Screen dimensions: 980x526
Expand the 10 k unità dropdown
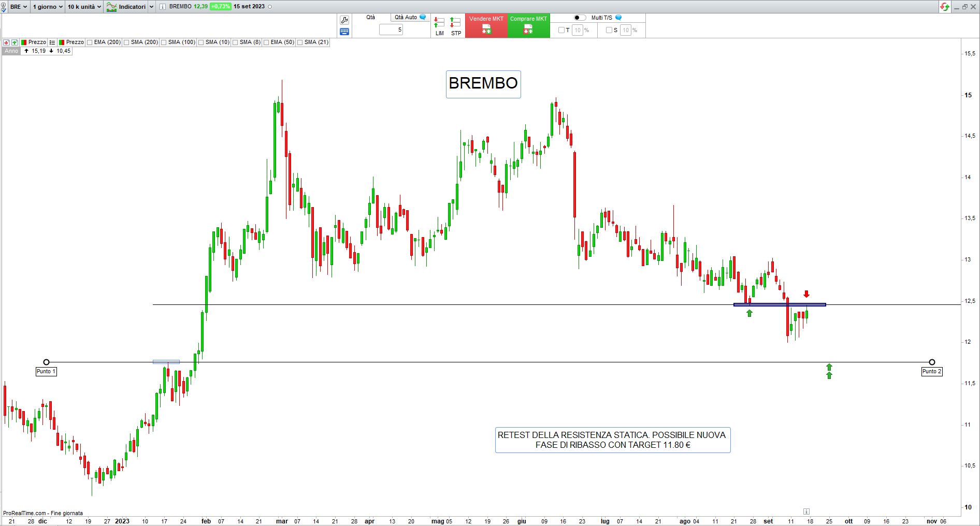(x=84, y=7)
